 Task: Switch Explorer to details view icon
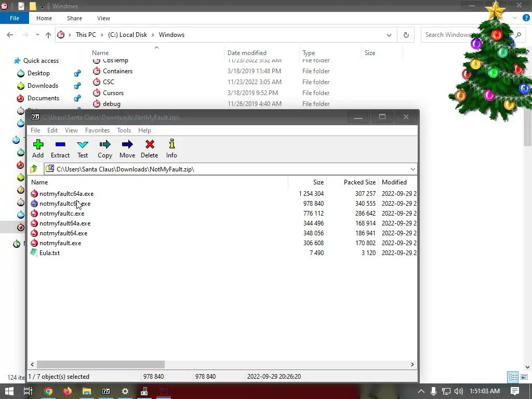(x=513, y=377)
